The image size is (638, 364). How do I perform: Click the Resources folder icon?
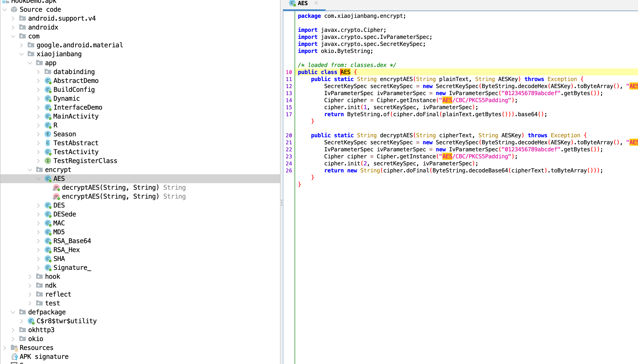click(14, 348)
